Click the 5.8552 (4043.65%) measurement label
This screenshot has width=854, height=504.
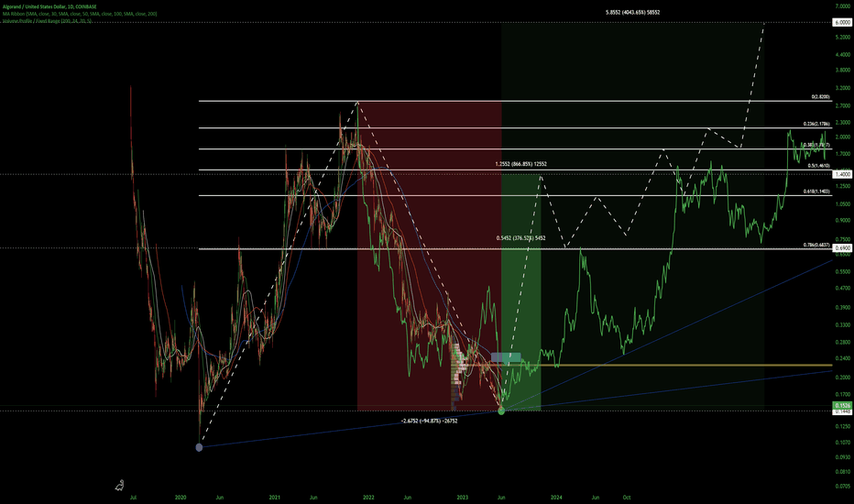pos(632,12)
